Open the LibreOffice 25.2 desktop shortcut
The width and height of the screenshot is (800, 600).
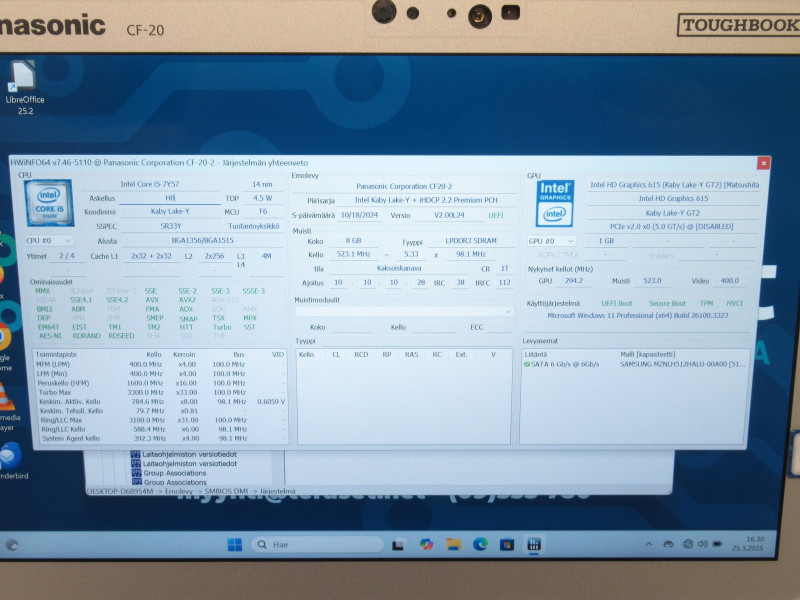pos(24,88)
